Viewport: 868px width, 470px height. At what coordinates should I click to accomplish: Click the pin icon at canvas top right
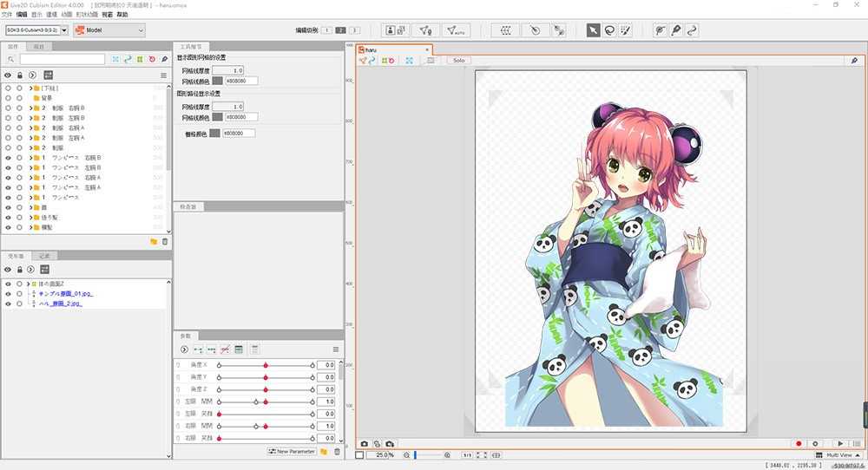click(x=854, y=61)
